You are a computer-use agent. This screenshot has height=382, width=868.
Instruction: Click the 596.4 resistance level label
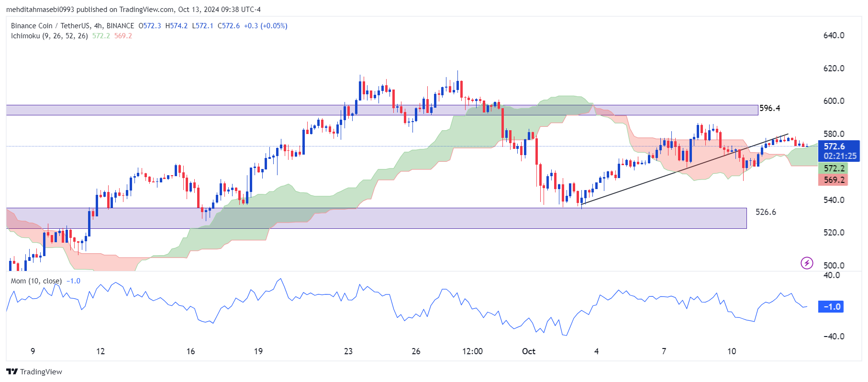click(x=770, y=108)
